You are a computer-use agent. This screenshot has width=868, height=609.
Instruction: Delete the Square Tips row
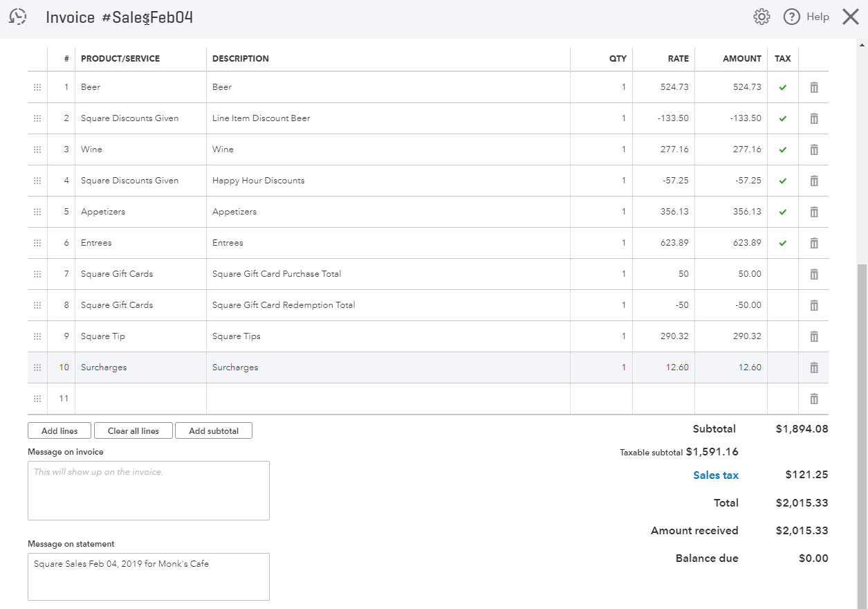pos(814,336)
